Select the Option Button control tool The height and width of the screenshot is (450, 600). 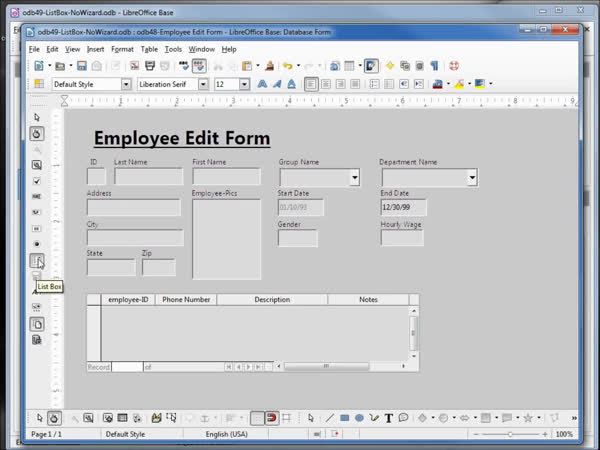tap(37, 244)
